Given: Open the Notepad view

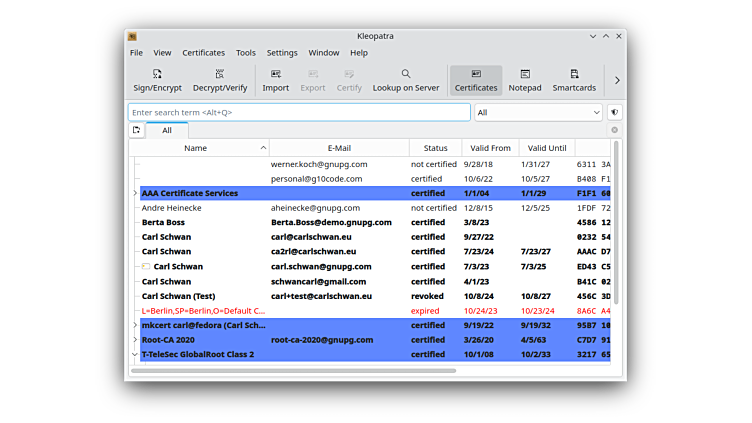Looking at the screenshot, I should tap(524, 80).
